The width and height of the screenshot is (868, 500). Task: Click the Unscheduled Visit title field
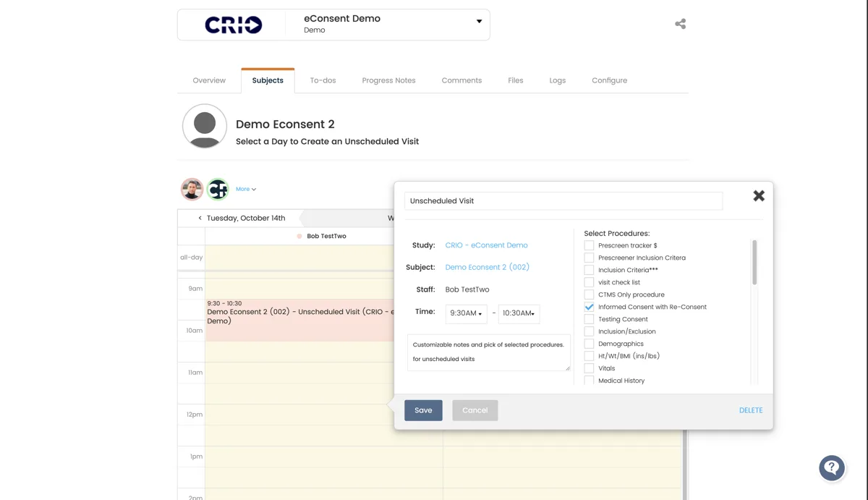click(x=563, y=200)
